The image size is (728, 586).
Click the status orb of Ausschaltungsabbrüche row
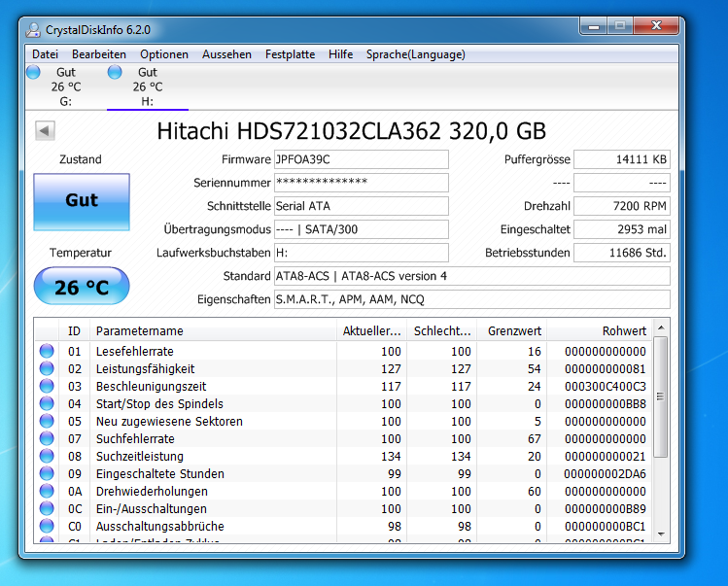coord(47,526)
